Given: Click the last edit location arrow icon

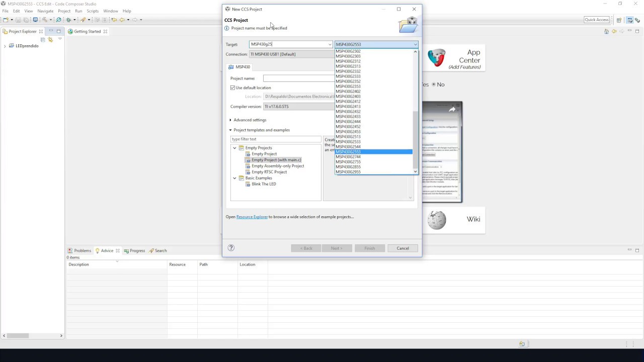Looking at the screenshot, I should (114, 20).
